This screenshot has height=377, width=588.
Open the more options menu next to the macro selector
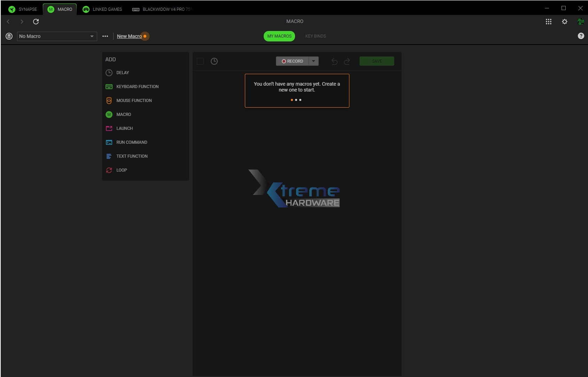pyautogui.click(x=105, y=36)
